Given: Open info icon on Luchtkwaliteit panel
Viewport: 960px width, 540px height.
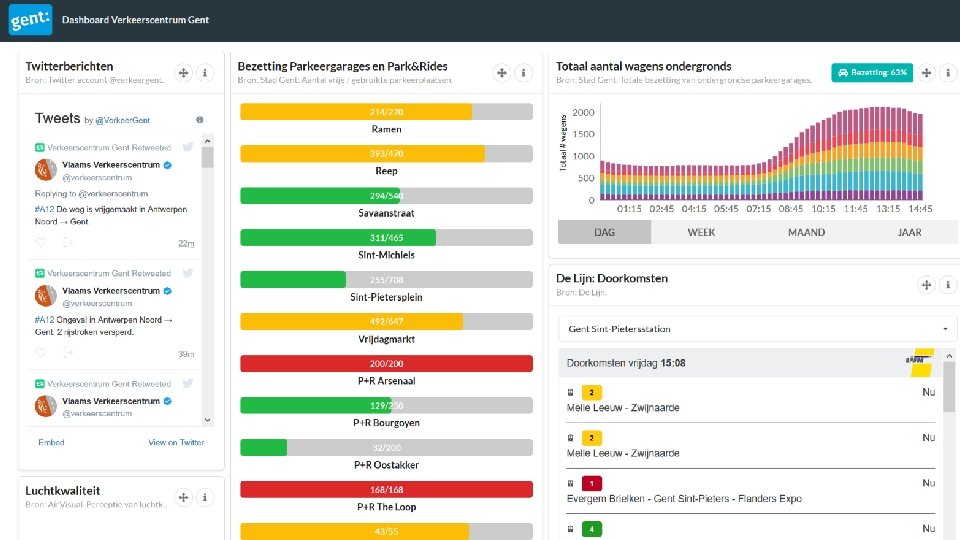Looking at the screenshot, I should pos(204,497).
